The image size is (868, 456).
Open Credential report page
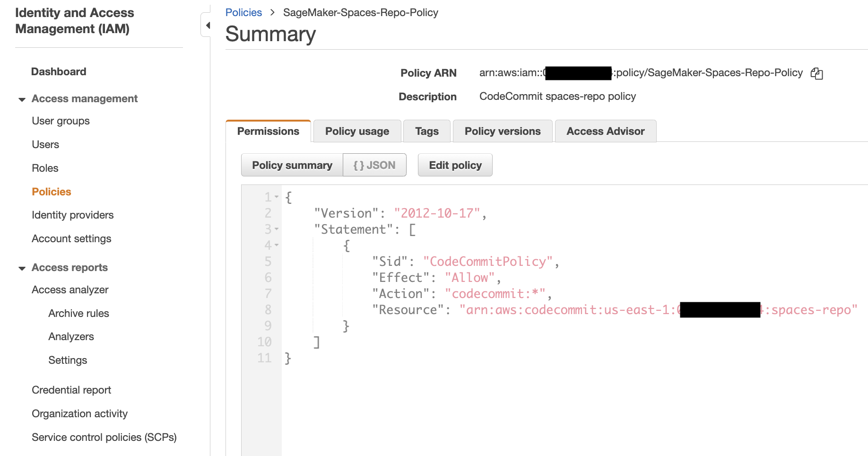tap(71, 390)
